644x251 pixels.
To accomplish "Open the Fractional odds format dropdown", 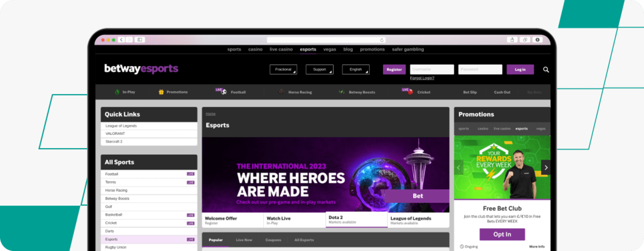I will 283,69.
